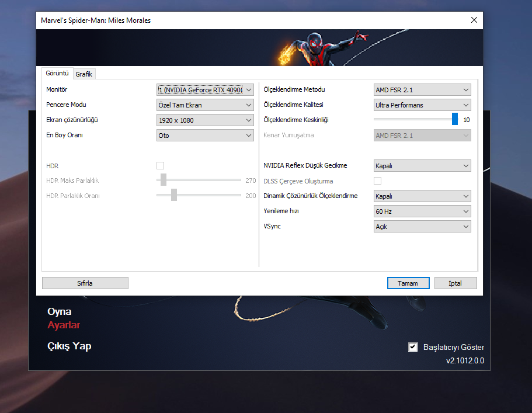The image size is (532, 413).
Task: Switch to the Grafik tab
Action: pos(84,74)
